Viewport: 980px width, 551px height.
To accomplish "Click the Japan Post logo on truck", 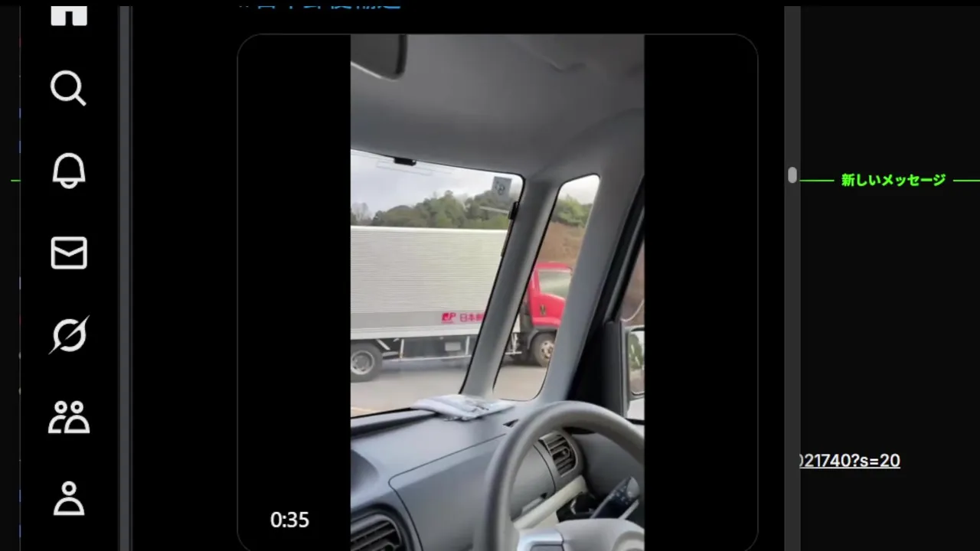I will 462,317.
